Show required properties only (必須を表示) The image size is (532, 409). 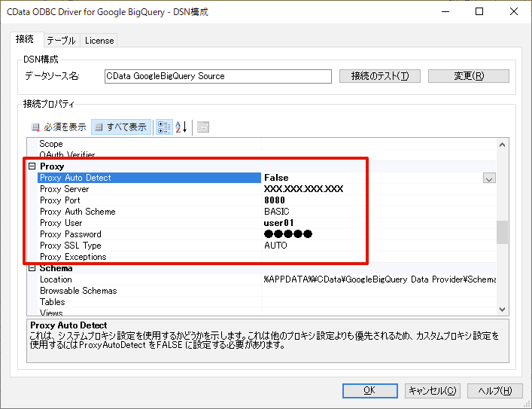coord(59,127)
